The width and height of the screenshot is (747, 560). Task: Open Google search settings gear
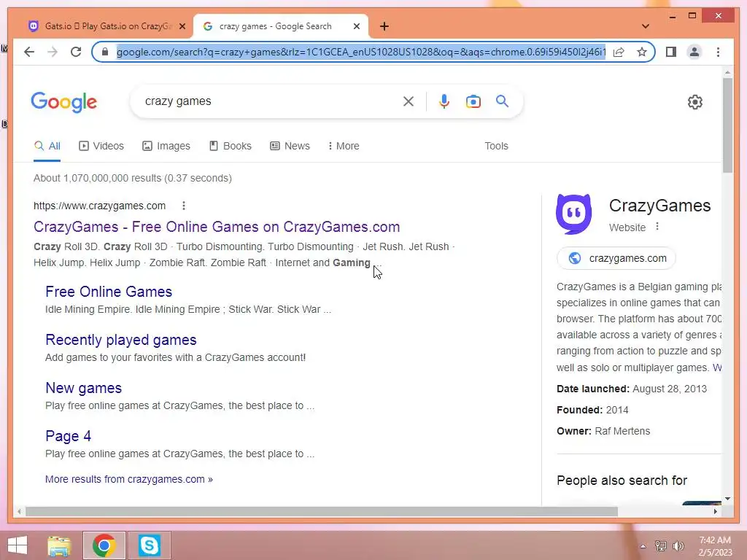pos(695,102)
